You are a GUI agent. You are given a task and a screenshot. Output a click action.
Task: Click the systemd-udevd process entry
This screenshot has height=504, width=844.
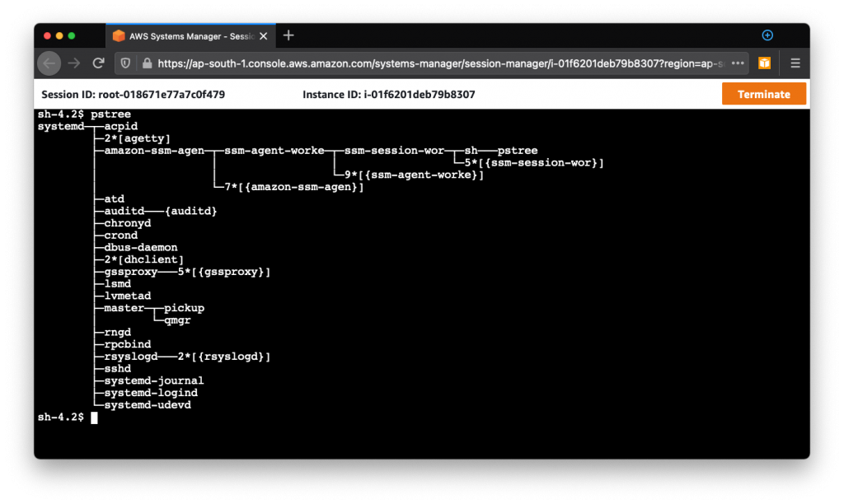coord(148,405)
